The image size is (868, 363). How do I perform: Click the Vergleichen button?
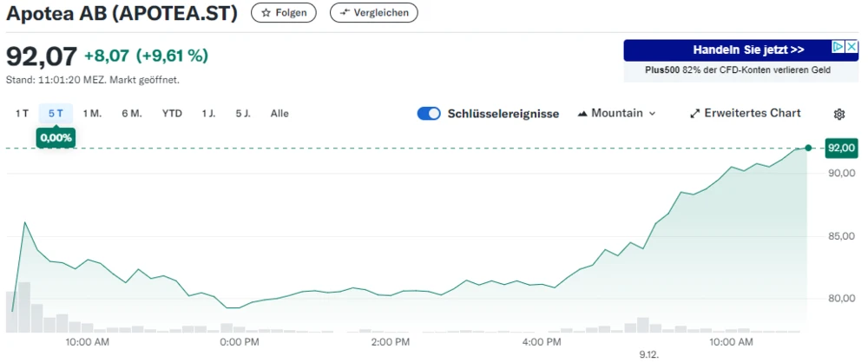tap(374, 13)
